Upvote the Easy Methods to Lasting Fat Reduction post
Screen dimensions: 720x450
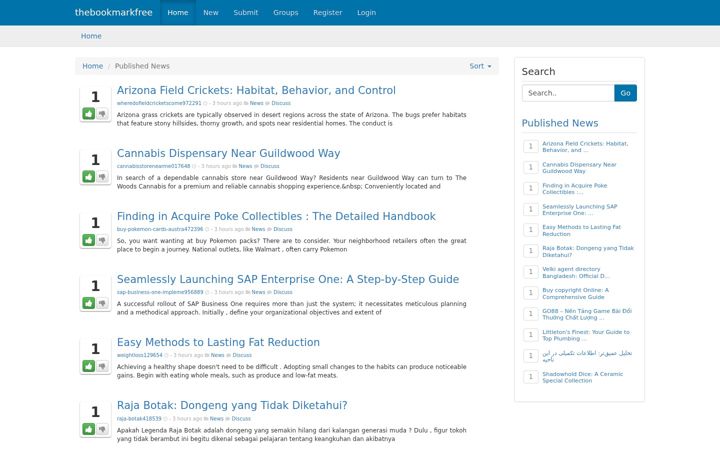click(x=89, y=366)
